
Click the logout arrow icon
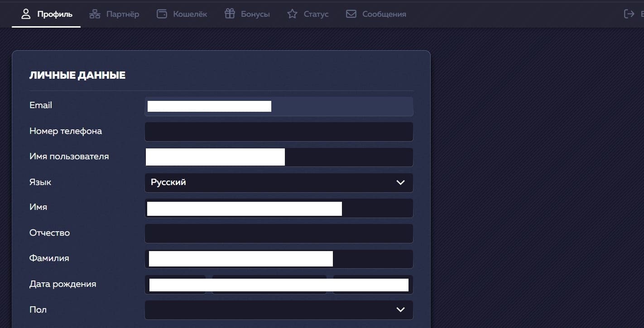pyautogui.click(x=629, y=14)
